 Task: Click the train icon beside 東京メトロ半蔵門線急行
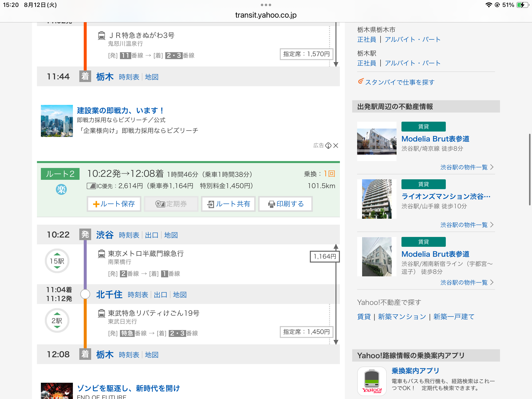(x=101, y=254)
